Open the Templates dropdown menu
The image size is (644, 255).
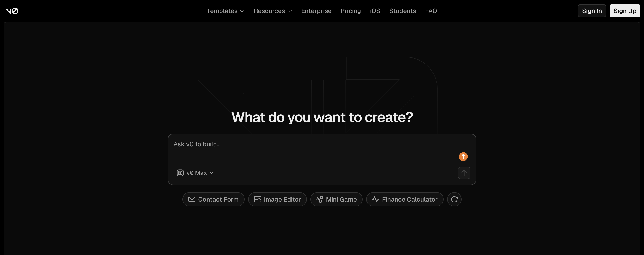coord(225,11)
